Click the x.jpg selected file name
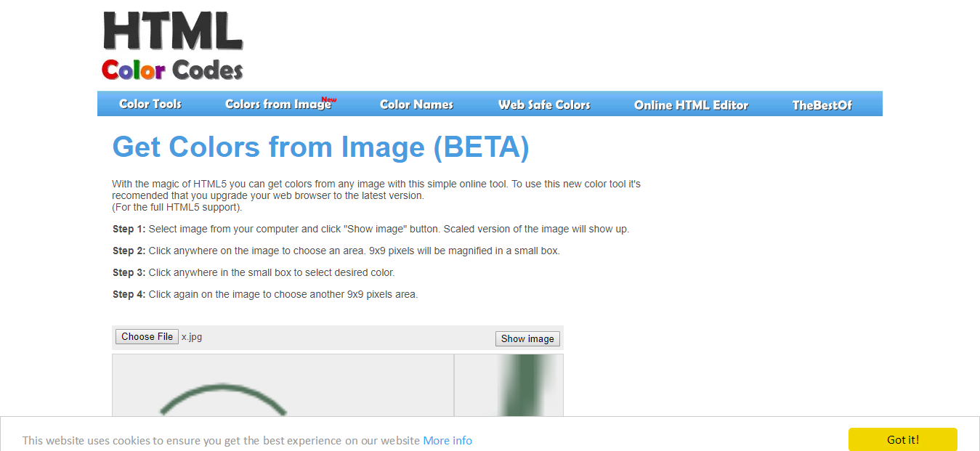Screen dimensions: 980x451 tap(192, 337)
